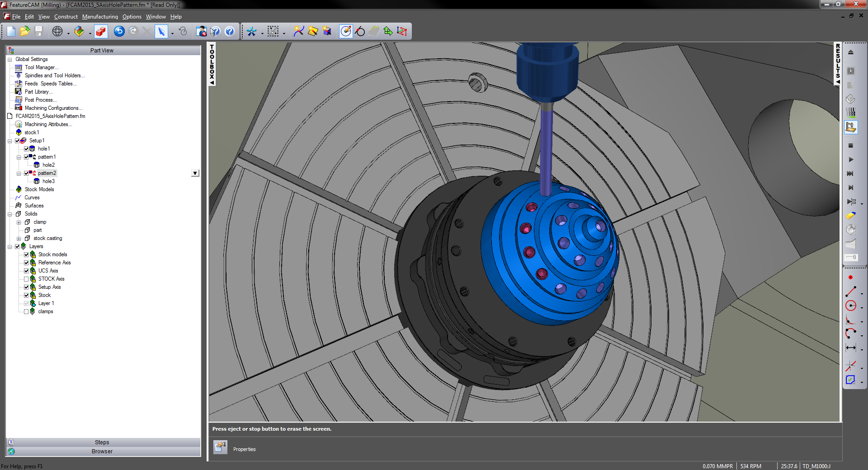Click the layered feature wizard icon

79,31
